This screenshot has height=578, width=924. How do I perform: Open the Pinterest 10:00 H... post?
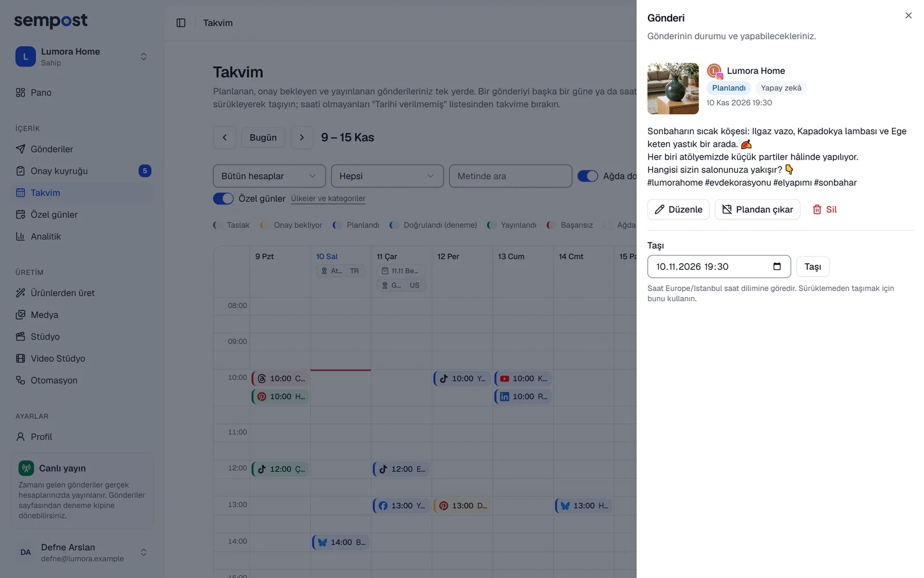click(x=280, y=397)
